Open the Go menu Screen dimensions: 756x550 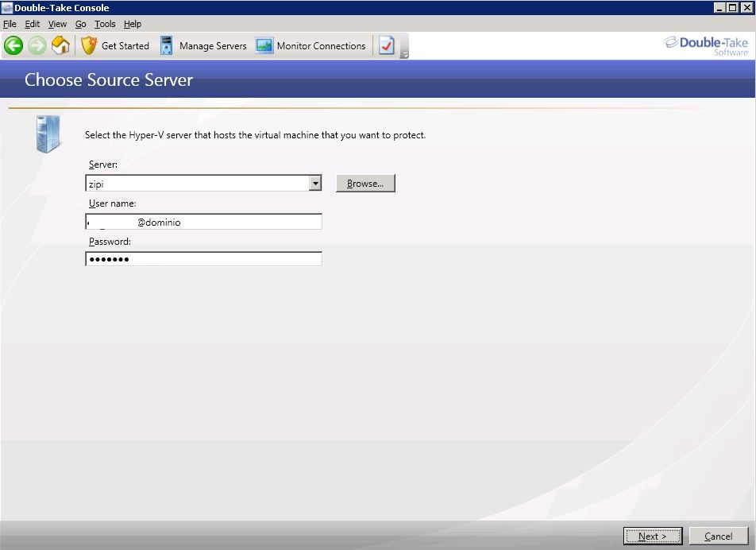point(80,24)
